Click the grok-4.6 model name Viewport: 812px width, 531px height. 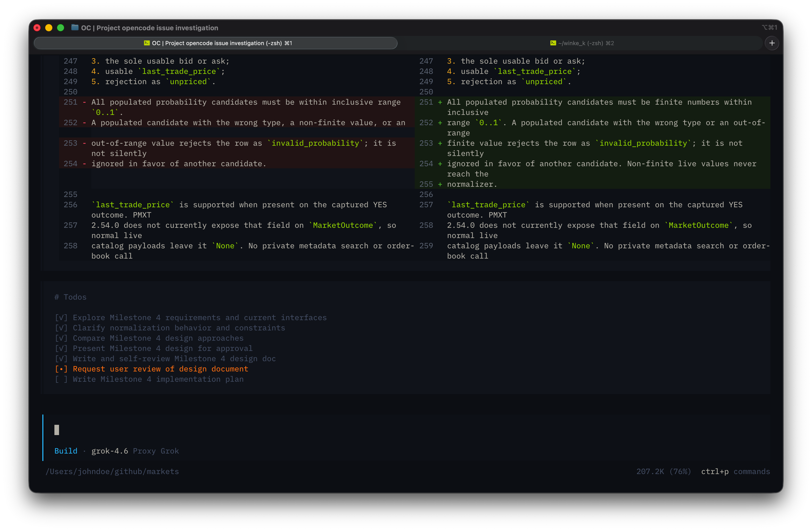point(110,451)
